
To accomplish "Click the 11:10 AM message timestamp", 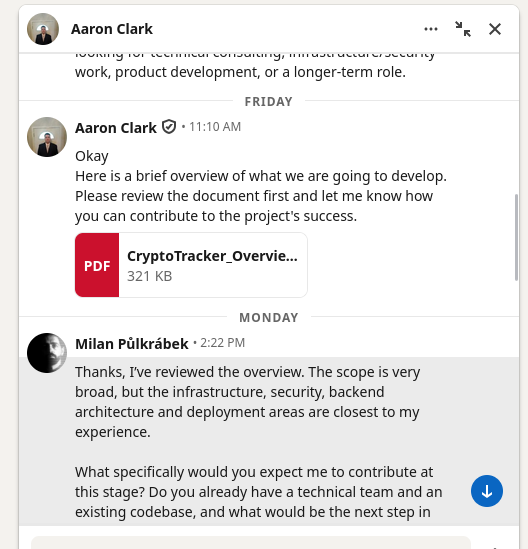I will tap(215, 127).
